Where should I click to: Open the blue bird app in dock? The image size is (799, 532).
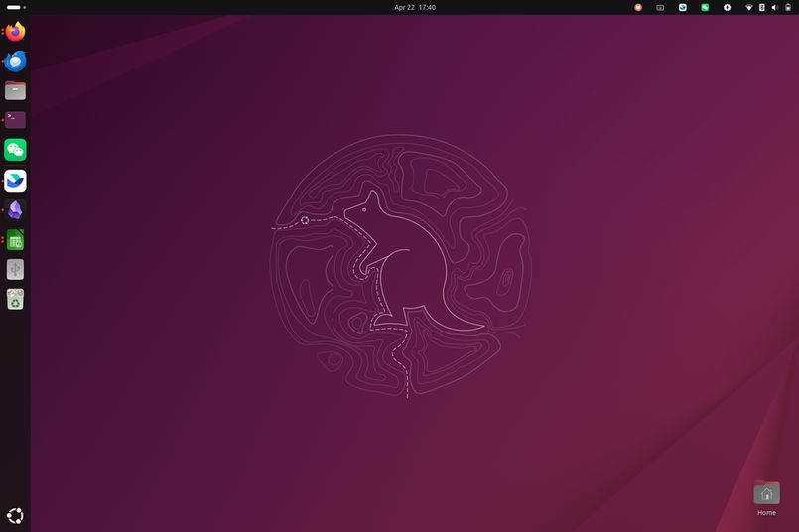tap(15, 181)
